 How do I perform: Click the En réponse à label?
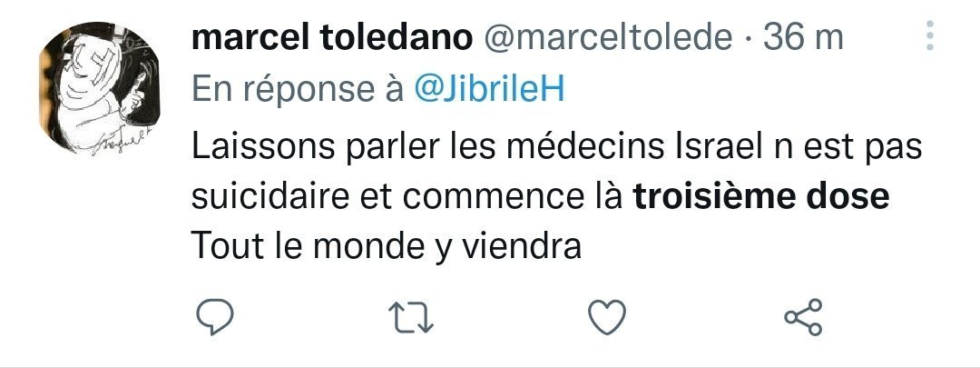298,89
